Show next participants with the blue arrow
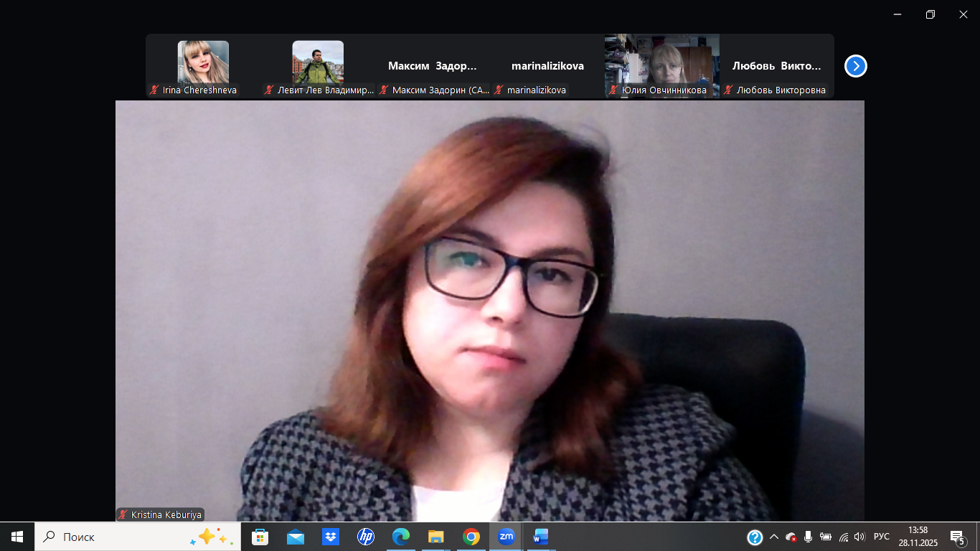Screen dimensions: 980x551 [855, 66]
